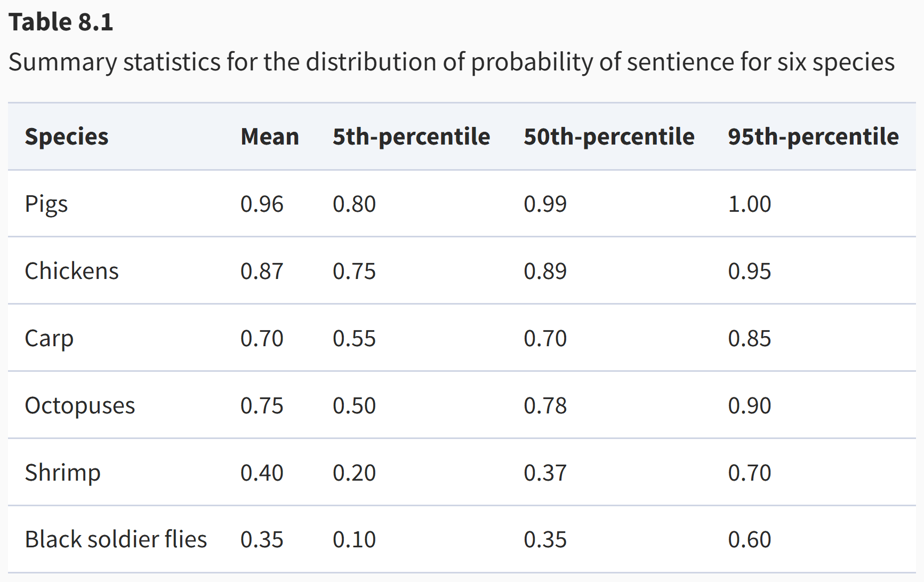Click Shrimp 5th-percentile value 0.20
This screenshot has height=582, width=924.
coord(354,473)
